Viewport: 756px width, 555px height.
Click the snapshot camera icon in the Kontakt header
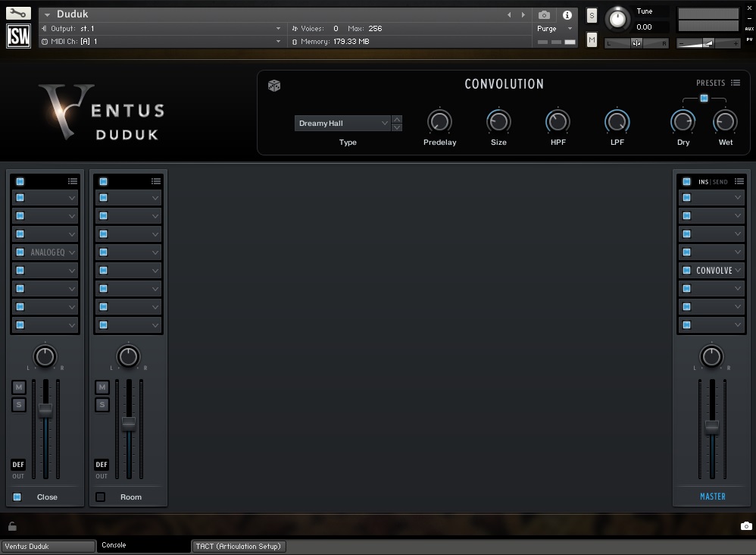543,15
